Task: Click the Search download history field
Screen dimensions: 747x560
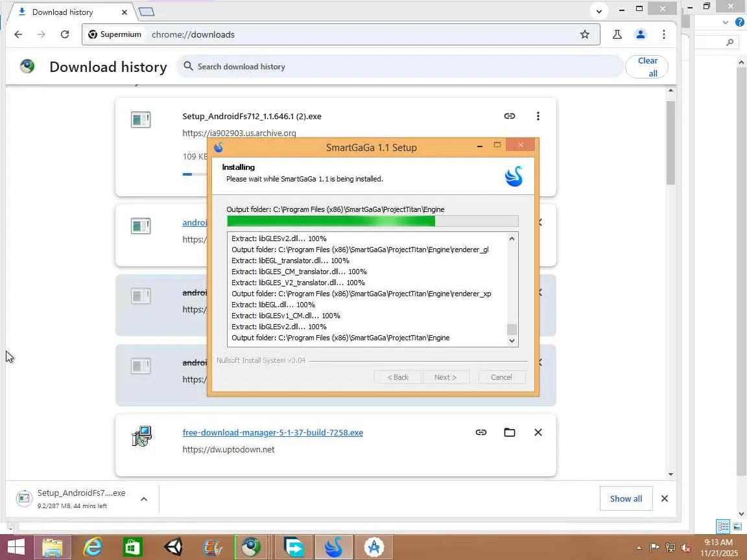Action: pos(400,67)
